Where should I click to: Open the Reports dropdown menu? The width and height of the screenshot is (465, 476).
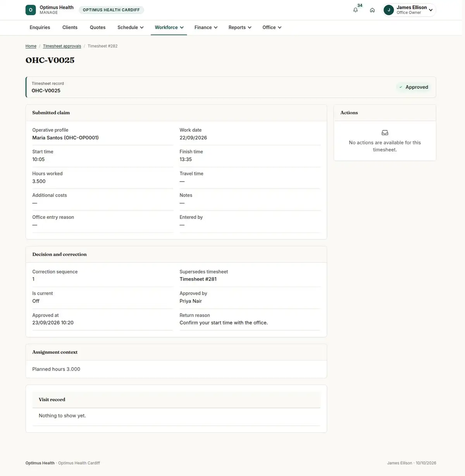point(240,27)
